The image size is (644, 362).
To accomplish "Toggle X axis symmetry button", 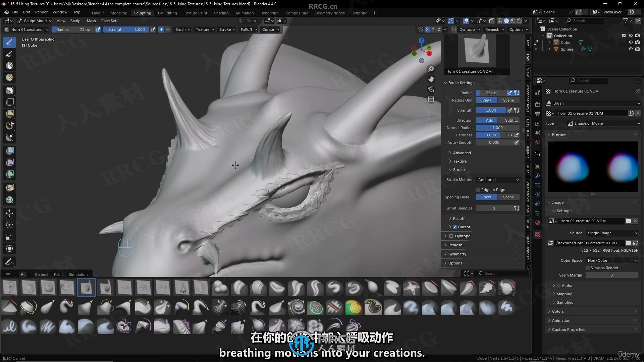I will click(x=427, y=29).
